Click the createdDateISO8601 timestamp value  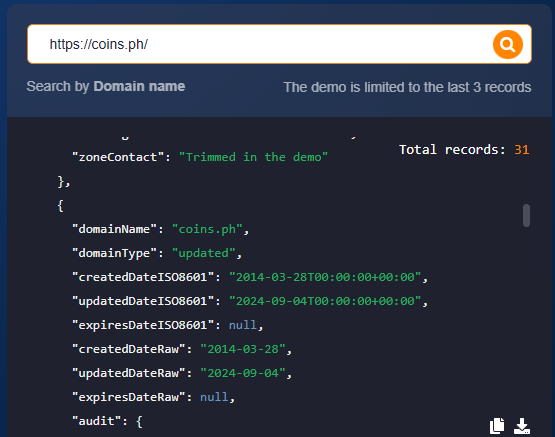[325, 277]
